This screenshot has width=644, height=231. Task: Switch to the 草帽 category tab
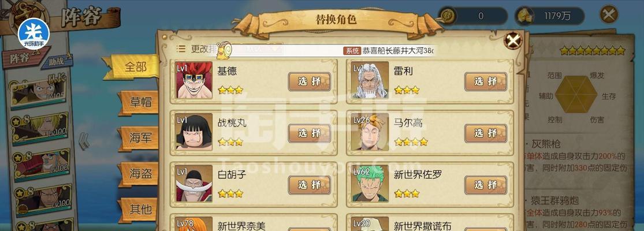click(139, 102)
